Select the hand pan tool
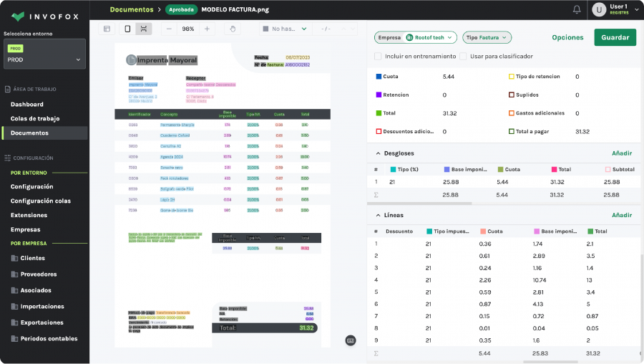Screen dimensions: 644x364 232,29
